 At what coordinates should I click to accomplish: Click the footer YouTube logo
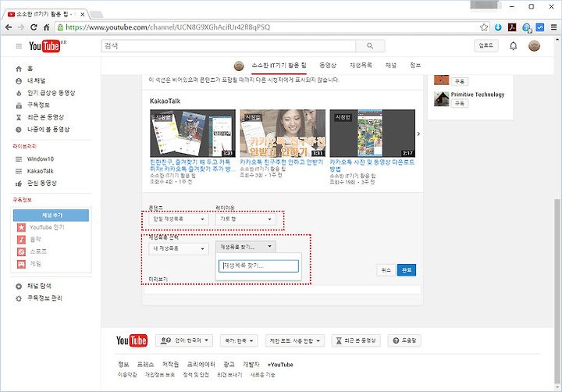click(132, 340)
